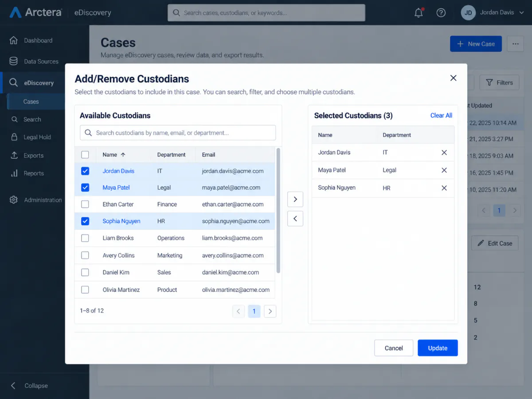
Task: Uncheck Jordan Davis checkbox
Action: [85, 171]
